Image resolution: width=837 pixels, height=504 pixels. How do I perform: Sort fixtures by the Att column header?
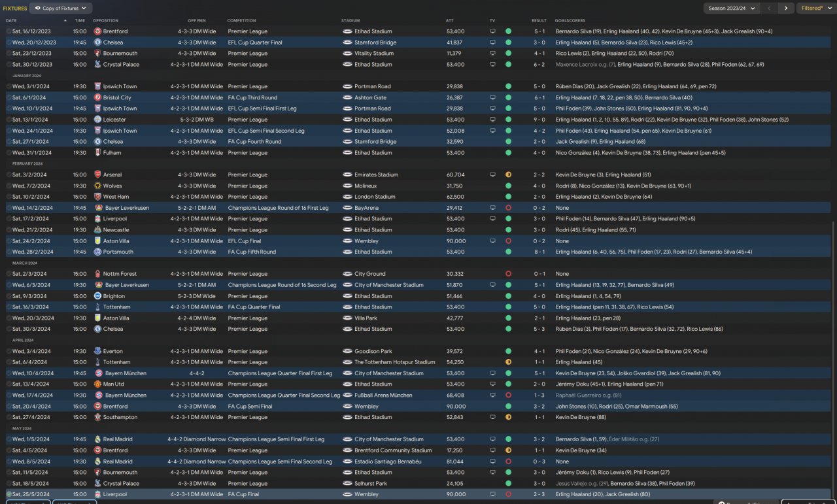pos(450,20)
